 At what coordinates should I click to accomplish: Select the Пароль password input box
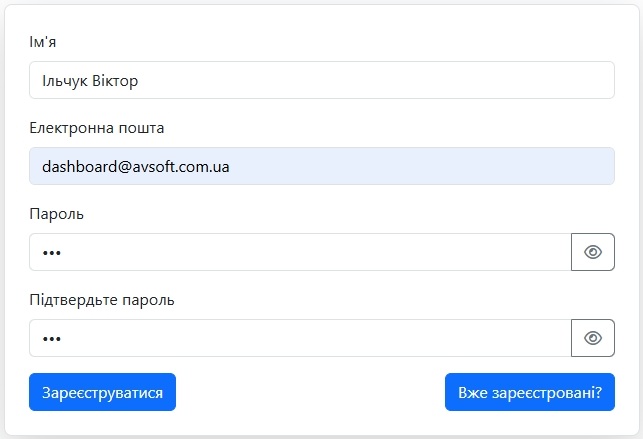tap(300, 252)
